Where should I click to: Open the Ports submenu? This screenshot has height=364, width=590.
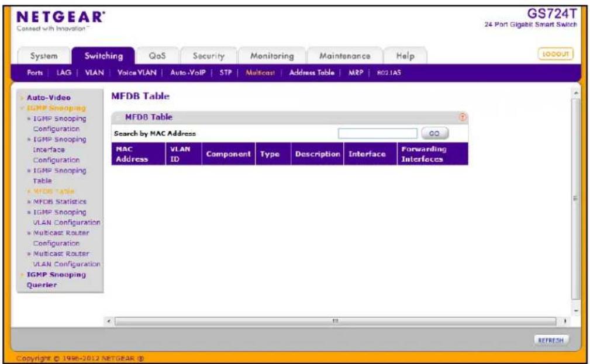click(34, 72)
